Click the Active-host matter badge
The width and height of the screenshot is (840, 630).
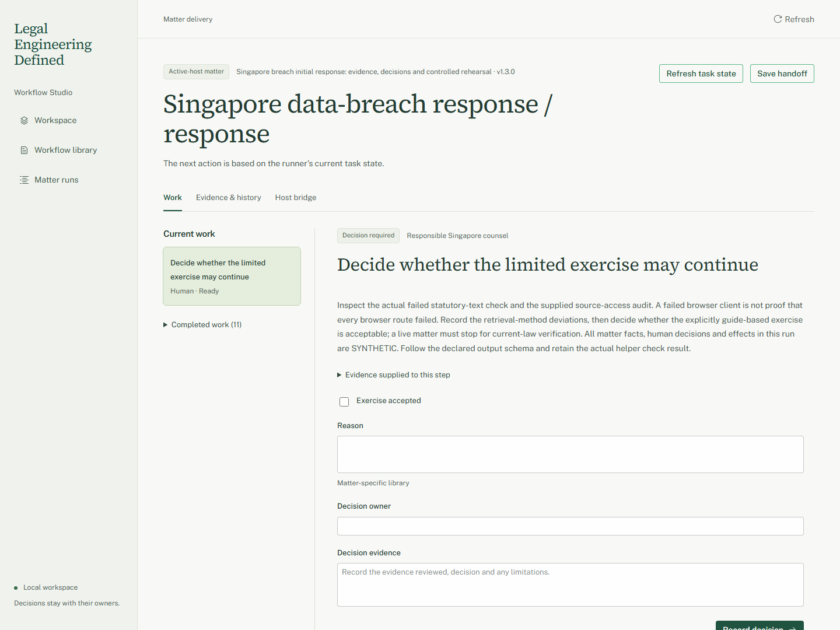pos(196,72)
